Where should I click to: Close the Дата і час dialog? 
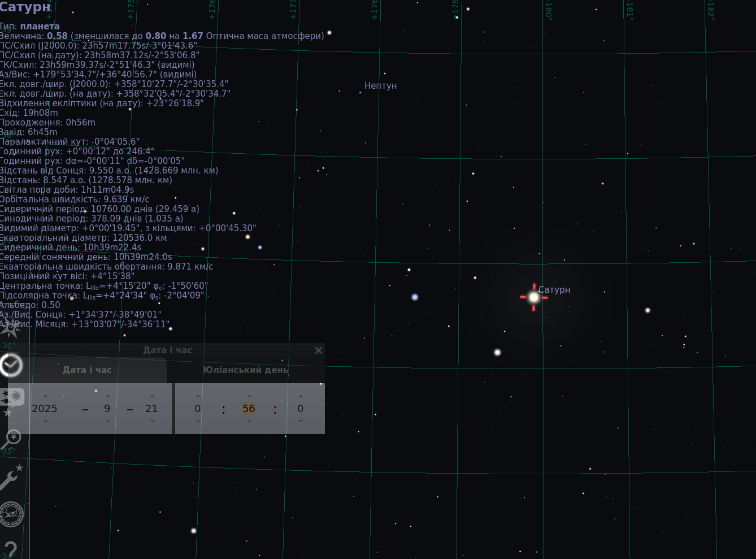point(319,350)
